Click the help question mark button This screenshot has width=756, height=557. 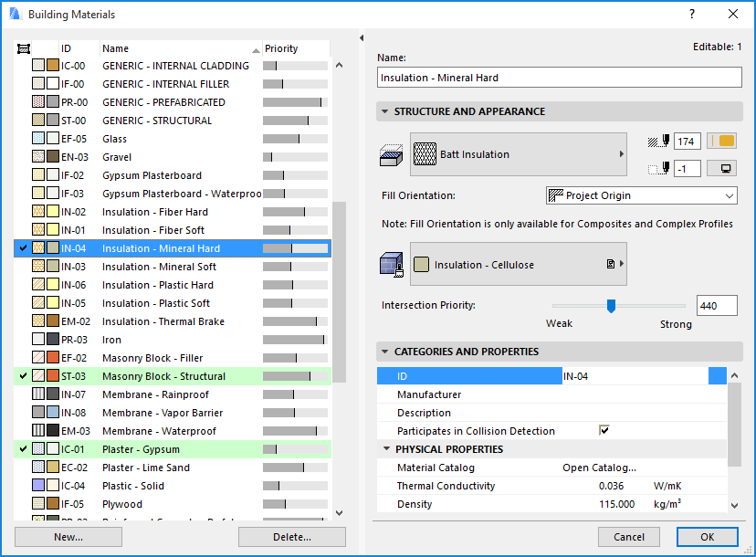[x=692, y=14]
